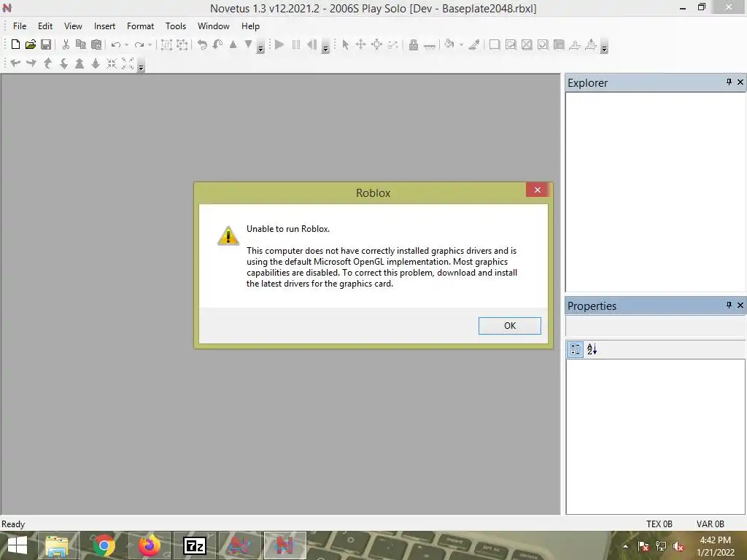The width and height of the screenshot is (747, 560).
Task: Click the Group selection icon
Action: [x=166, y=44]
